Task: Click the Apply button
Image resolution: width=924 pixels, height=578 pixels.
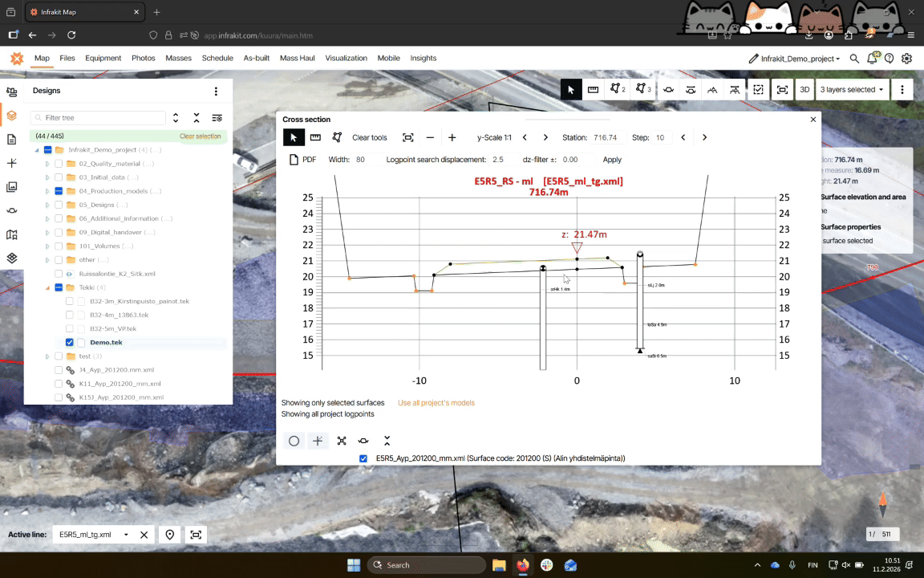Action: coord(612,160)
